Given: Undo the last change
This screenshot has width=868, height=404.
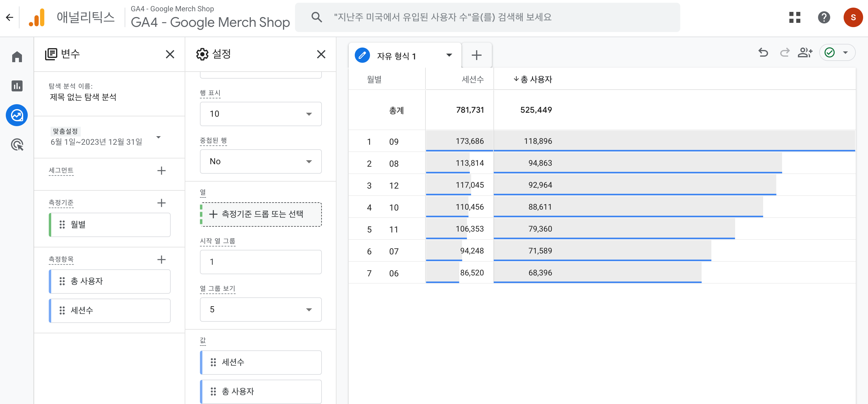Looking at the screenshot, I should coord(763,53).
